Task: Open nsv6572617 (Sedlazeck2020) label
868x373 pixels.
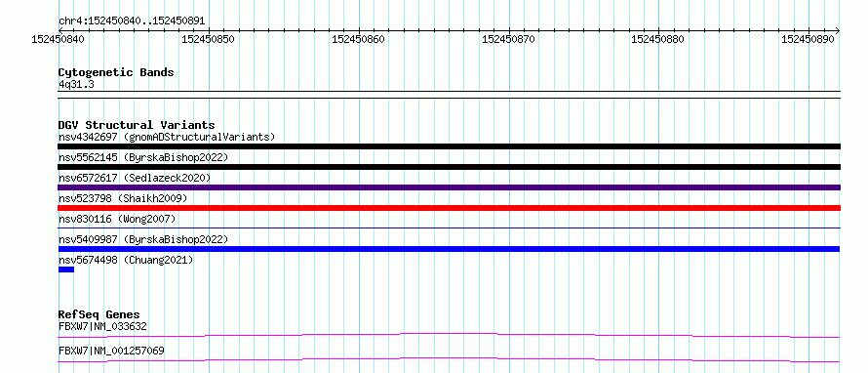Action: (x=135, y=178)
